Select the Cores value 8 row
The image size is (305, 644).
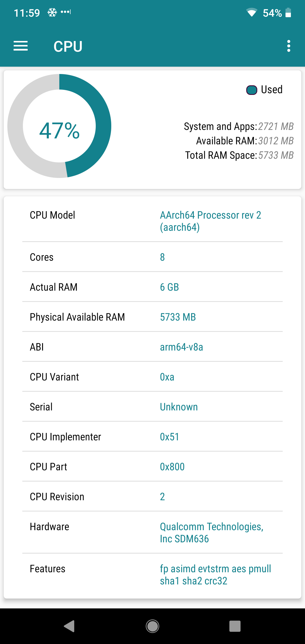click(x=152, y=257)
